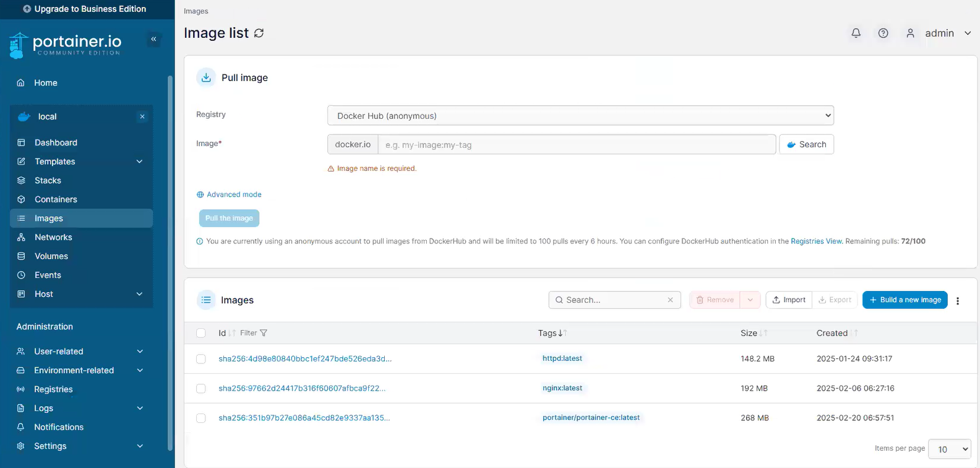The height and width of the screenshot is (468, 980).
Task: Select Images in the sidebar
Action: (81, 219)
